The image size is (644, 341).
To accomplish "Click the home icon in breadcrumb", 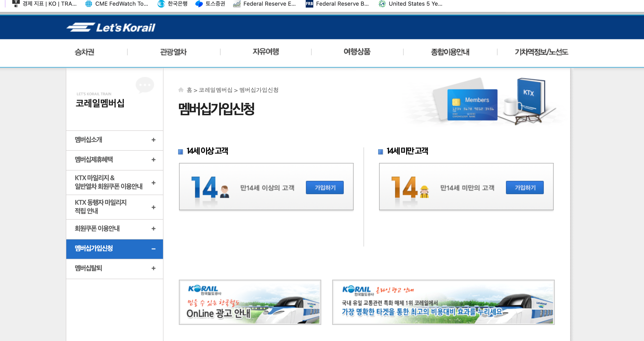I will click(181, 90).
